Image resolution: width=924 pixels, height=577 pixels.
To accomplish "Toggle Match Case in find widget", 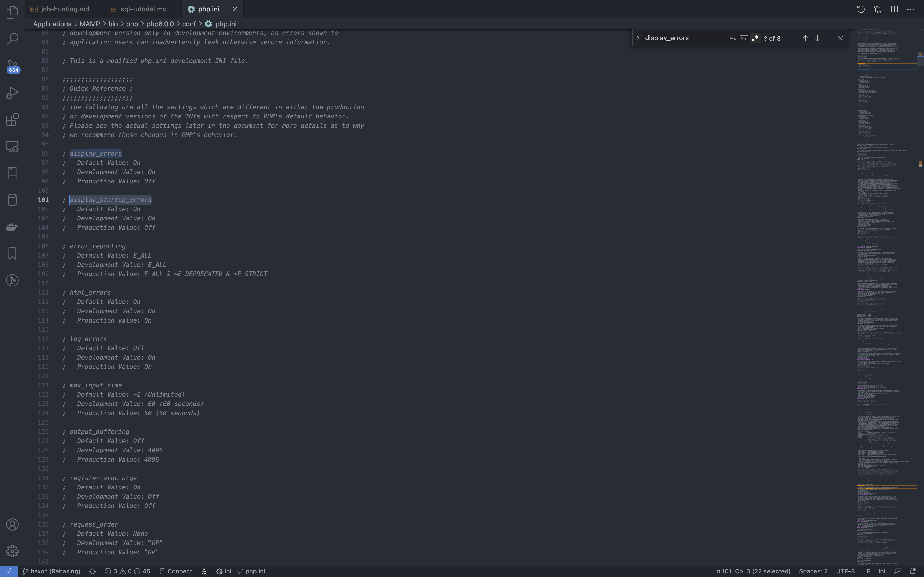I will (732, 38).
